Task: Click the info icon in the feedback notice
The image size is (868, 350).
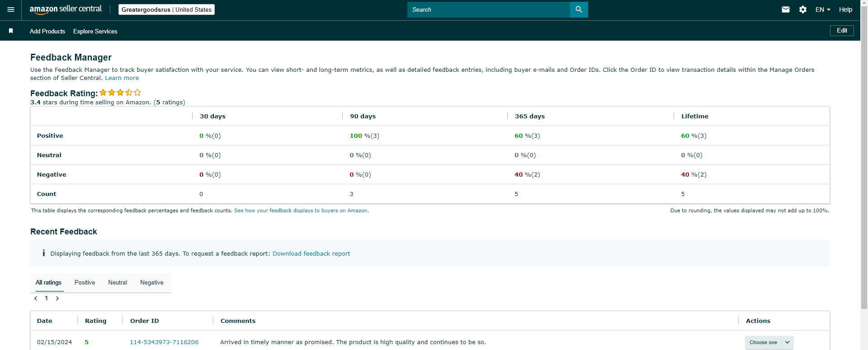Action: tap(43, 253)
